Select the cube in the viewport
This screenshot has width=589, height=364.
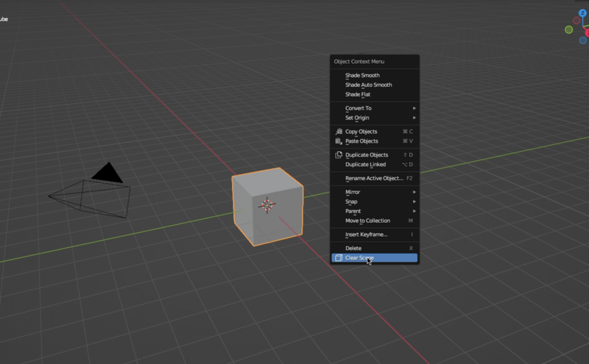[267, 206]
